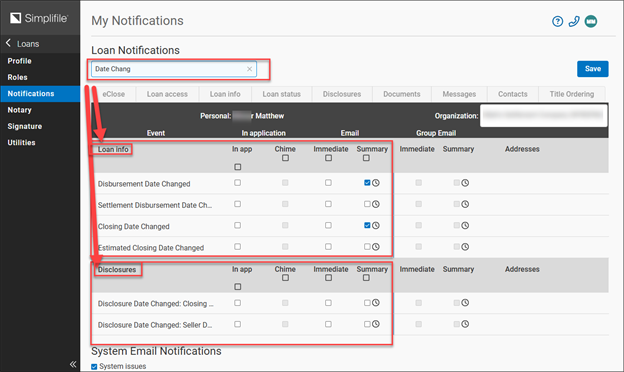Viewport: 624px width, 372px height.
Task: Switch to the Messages tab
Action: tap(459, 94)
